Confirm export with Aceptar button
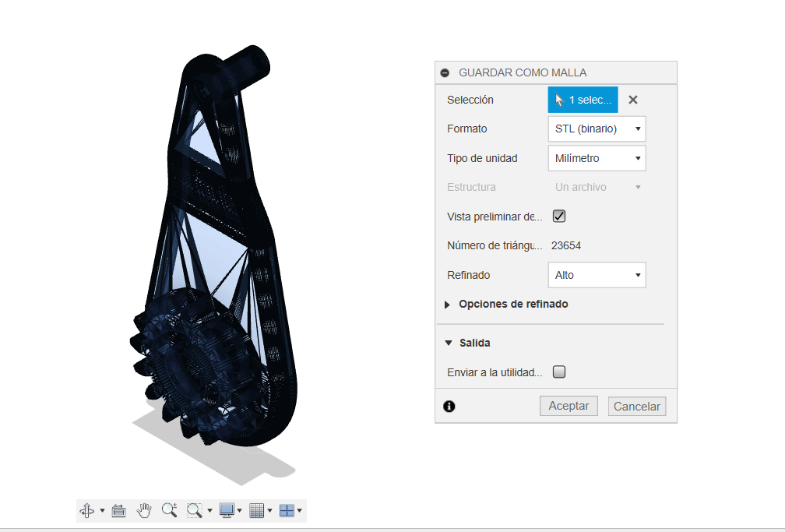Image resolution: width=785 pixels, height=532 pixels. (569, 406)
